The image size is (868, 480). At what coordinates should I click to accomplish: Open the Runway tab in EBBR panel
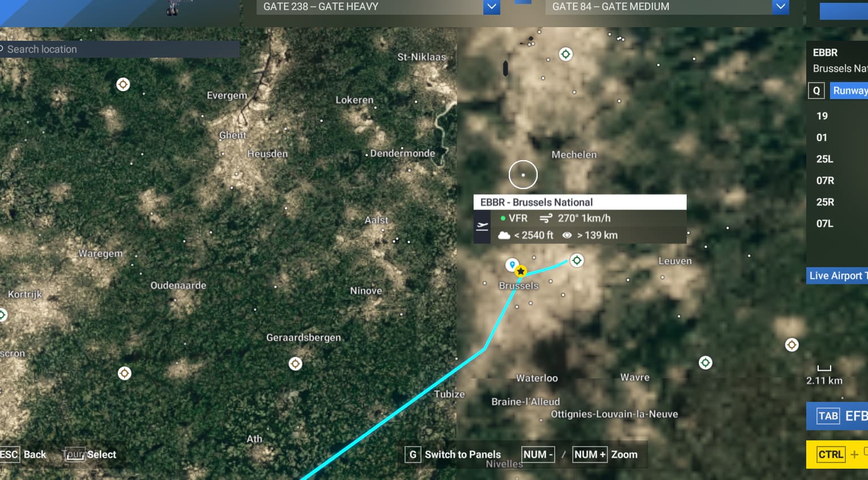pos(849,91)
